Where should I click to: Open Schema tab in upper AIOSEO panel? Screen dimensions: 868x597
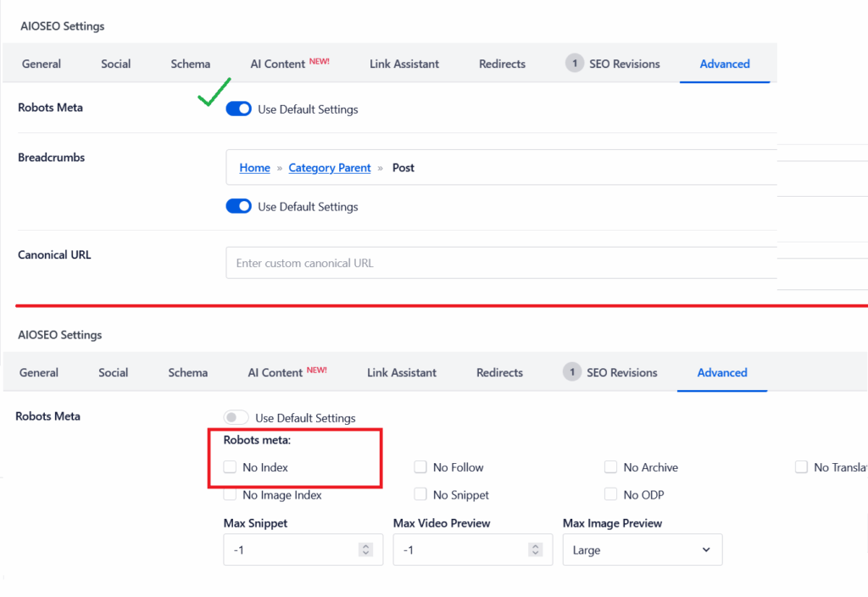pyautogui.click(x=191, y=64)
